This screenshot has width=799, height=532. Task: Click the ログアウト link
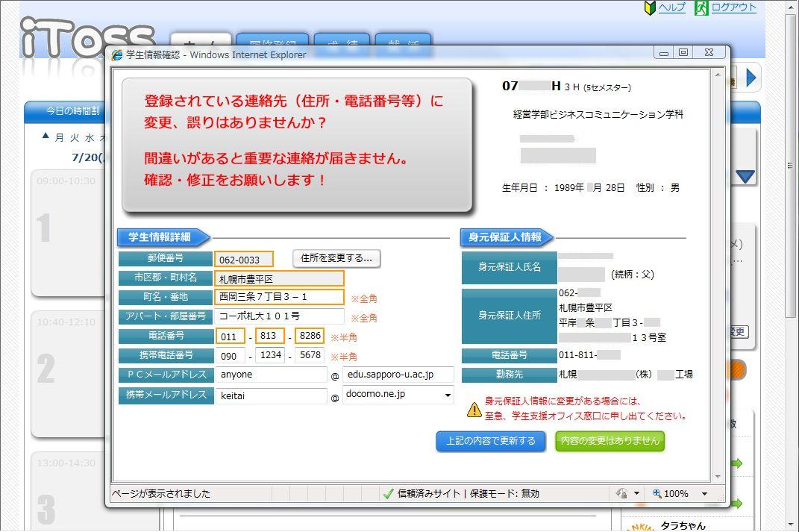click(734, 7)
